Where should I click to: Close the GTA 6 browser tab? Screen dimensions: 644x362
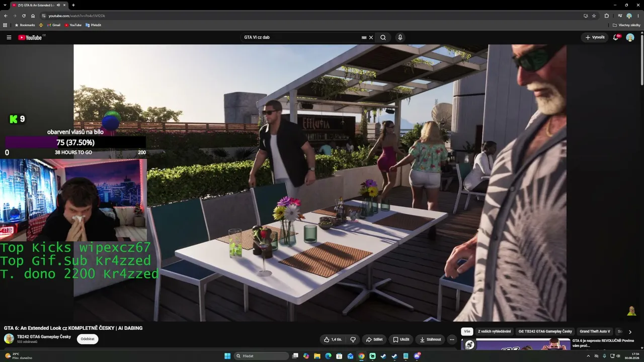[x=64, y=5]
